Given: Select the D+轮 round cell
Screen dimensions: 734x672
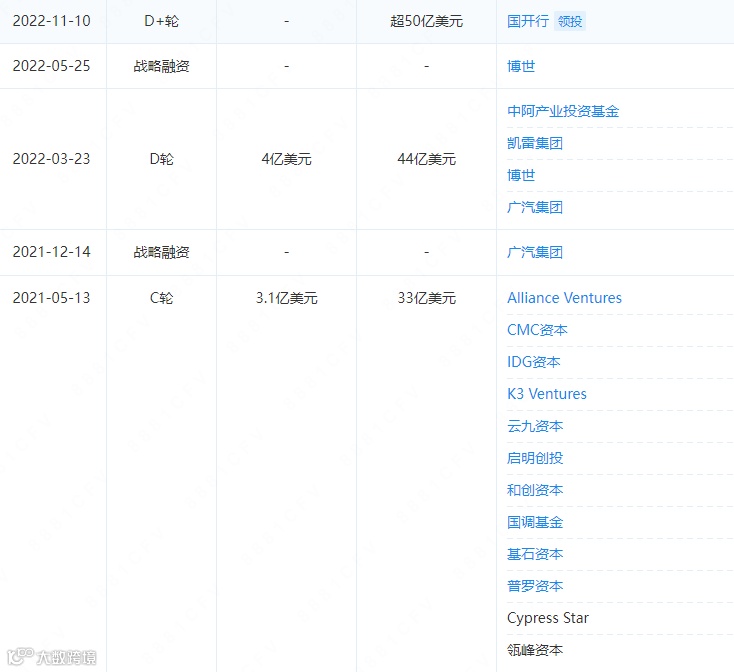Looking at the screenshot, I should 161,21.
